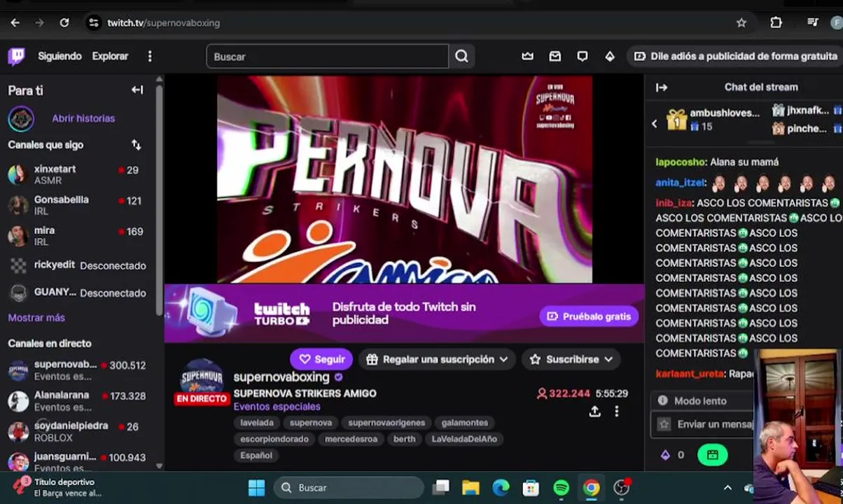Click the Twitch logo home icon
Viewport: 843px width, 504px height.
coord(16,56)
